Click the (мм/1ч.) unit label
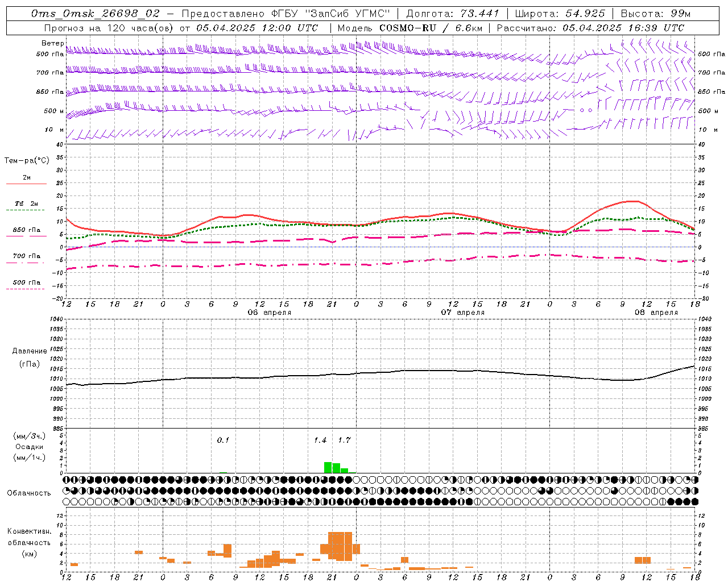This screenshot has width=728, height=582. pyautogui.click(x=30, y=458)
